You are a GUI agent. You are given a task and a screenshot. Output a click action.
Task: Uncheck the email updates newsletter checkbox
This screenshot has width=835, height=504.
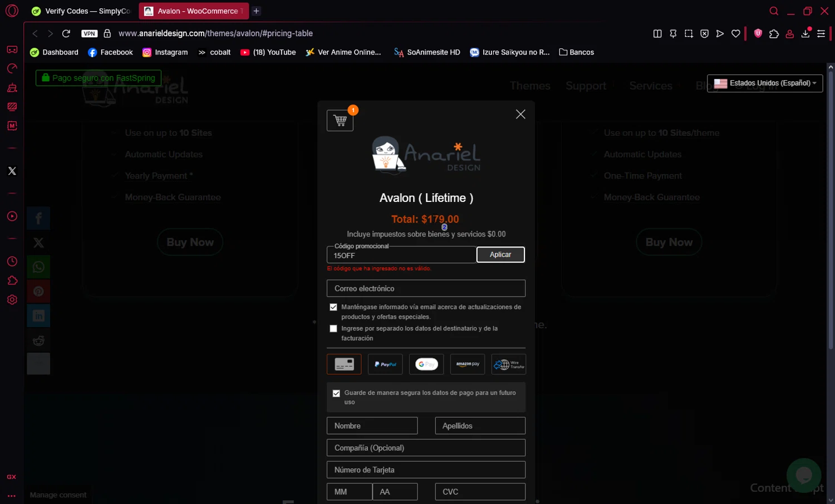click(333, 307)
